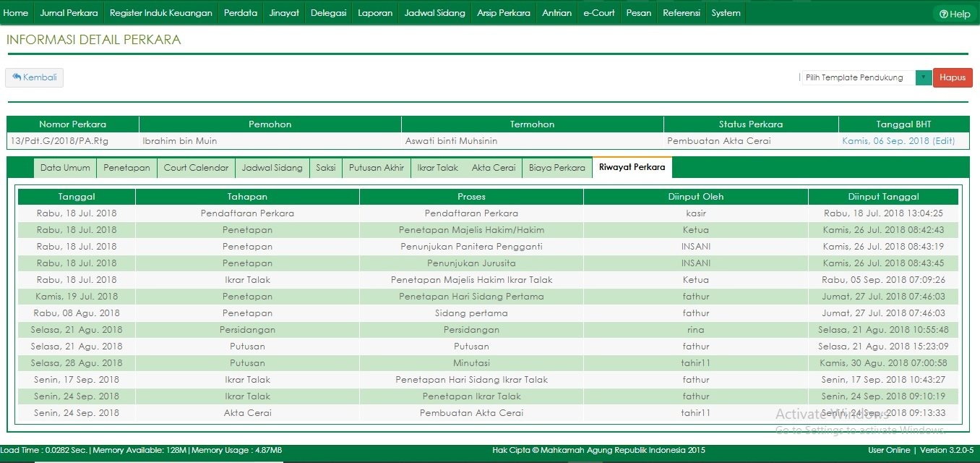Image resolution: width=980 pixels, height=463 pixels.
Task: Open the Referensi menu
Action: coord(681,13)
